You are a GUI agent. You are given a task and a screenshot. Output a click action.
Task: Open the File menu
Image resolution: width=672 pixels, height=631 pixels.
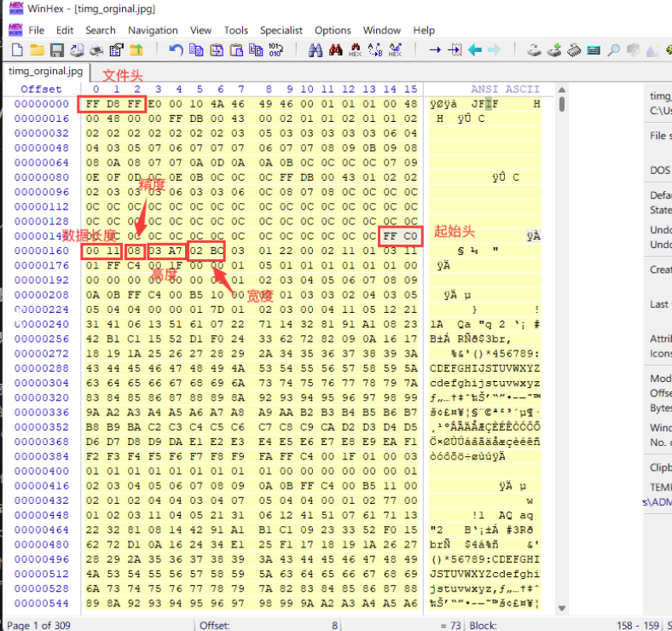click(36, 30)
